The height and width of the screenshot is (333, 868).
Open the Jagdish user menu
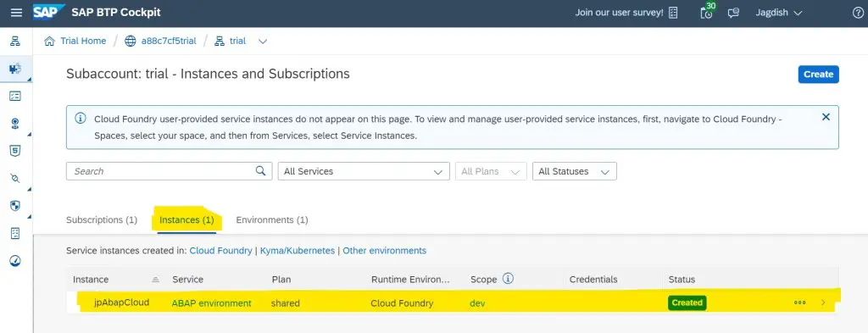tap(779, 13)
